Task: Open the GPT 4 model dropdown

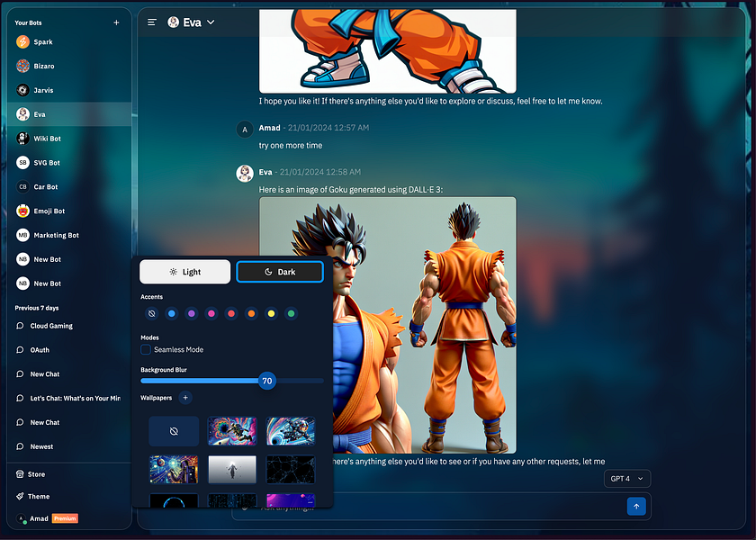Action: point(627,479)
